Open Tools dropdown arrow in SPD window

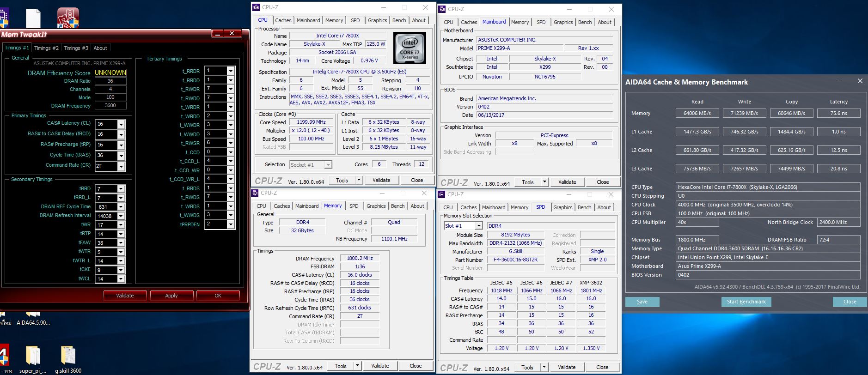(544, 368)
